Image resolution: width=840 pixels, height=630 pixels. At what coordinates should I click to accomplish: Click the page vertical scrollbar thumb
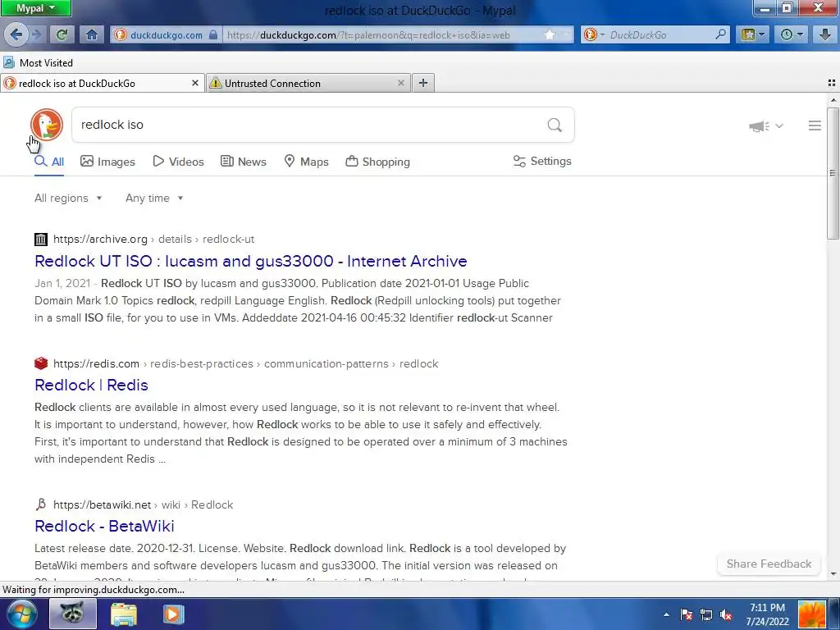point(833,173)
